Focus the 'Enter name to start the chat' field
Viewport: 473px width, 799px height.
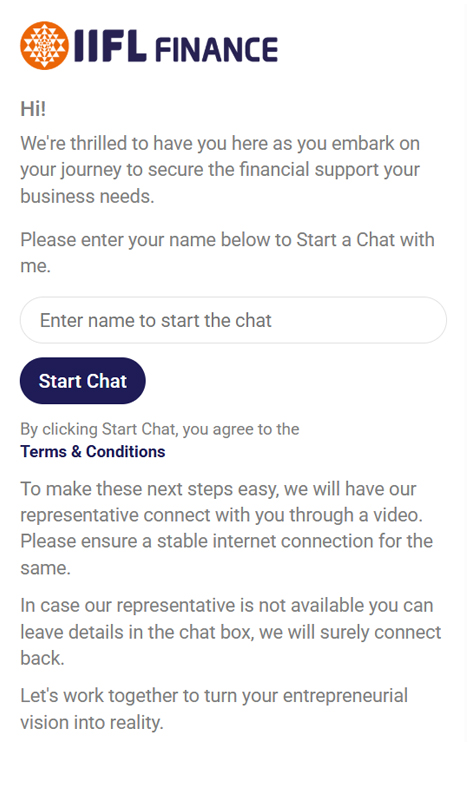(233, 320)
